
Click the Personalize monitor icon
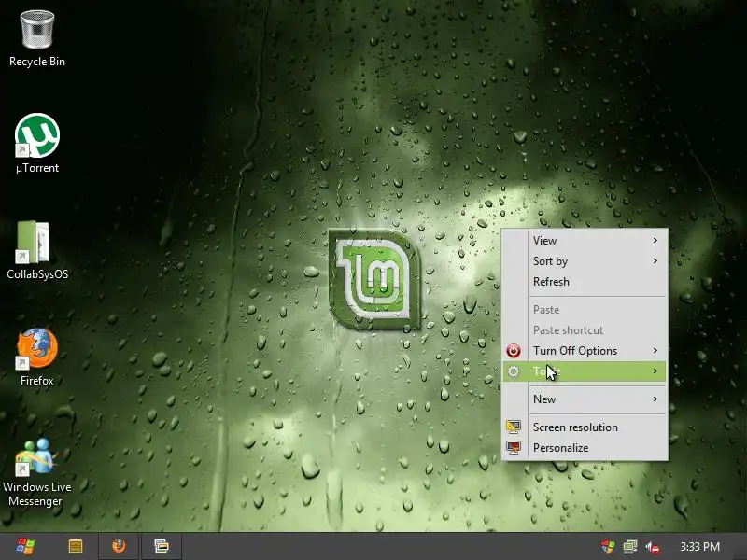pos(513,448)
